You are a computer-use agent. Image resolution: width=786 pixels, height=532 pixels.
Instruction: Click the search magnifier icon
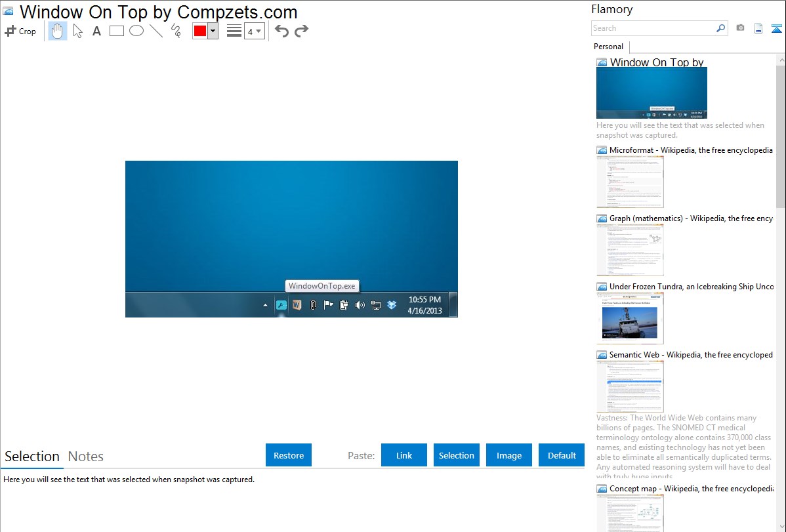pos(720,28)
